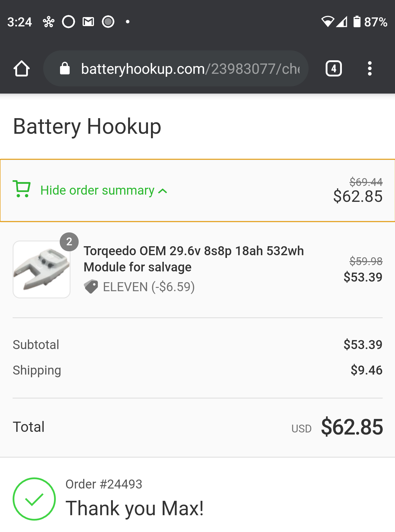Viewport: 395px width, 532px height.
Task: Tap the $62.85 total in summary header
Action: coord(358,196)
